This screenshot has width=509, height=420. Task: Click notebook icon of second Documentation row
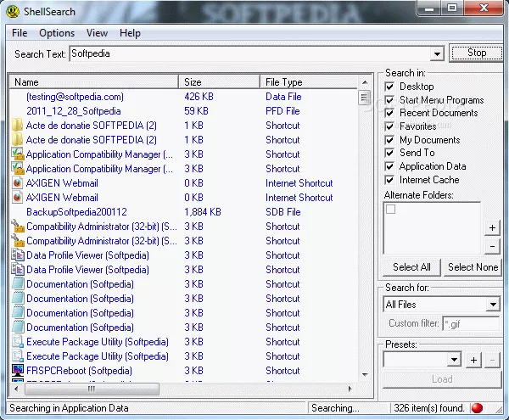(x=18, y=299)
